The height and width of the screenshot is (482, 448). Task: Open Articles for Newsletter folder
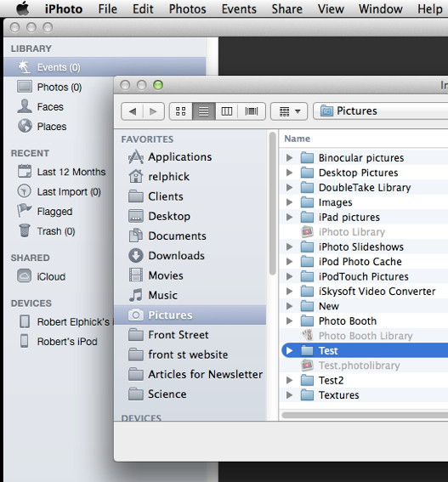(x=196, y=374)
